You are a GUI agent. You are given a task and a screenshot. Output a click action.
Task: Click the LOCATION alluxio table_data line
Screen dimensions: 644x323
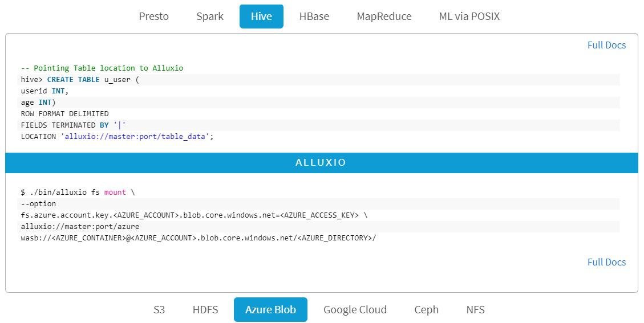coord(117,137)
